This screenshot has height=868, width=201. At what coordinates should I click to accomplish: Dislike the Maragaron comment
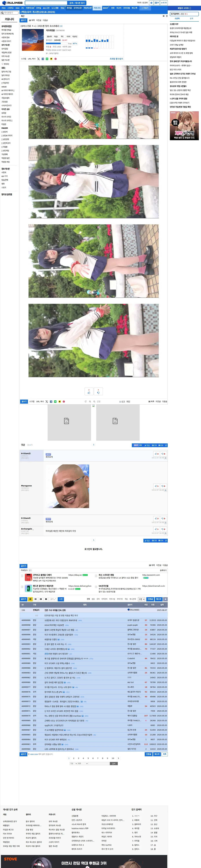163,486
